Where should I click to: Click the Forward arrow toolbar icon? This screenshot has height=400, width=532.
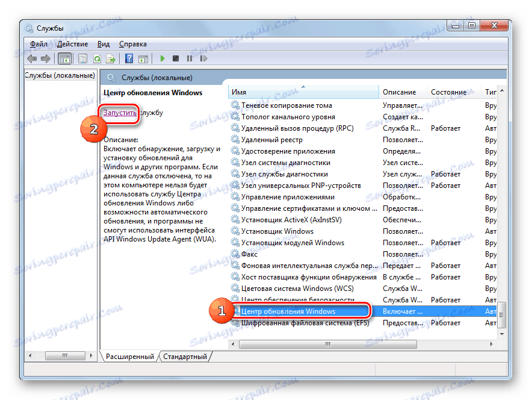(46, 59)
